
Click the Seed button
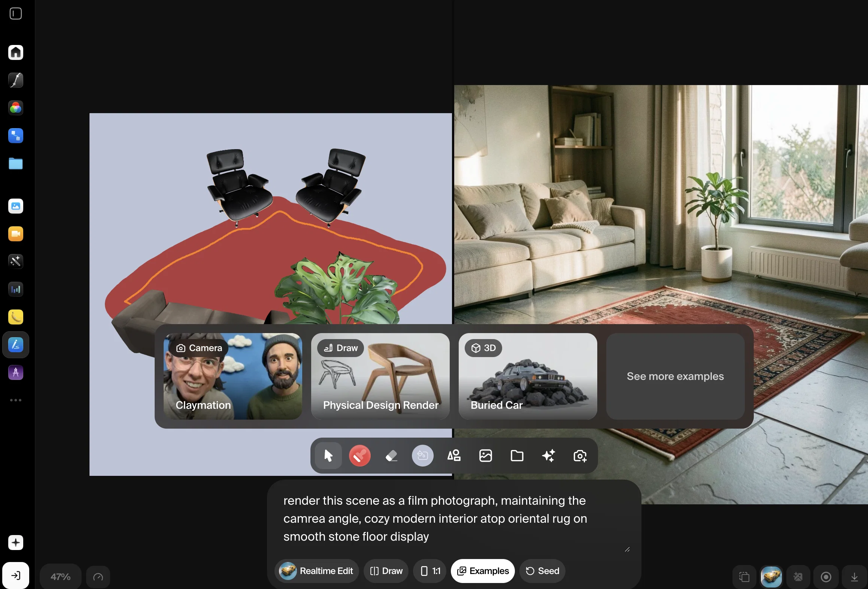click(542, 571)
